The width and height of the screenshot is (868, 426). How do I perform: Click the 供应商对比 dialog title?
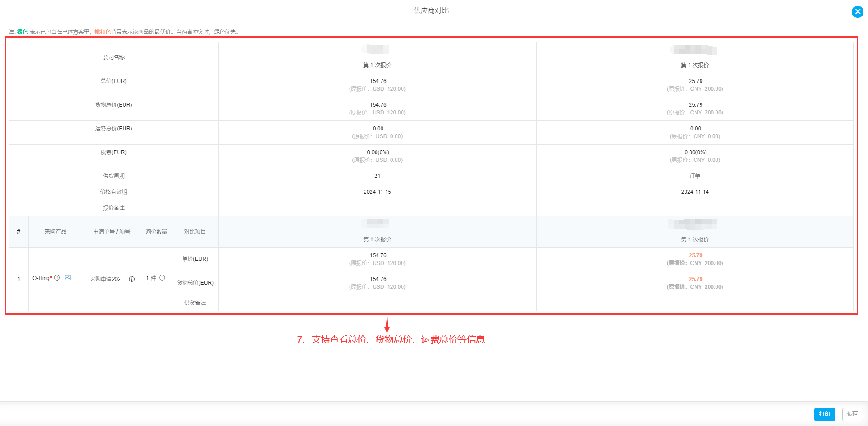coord(431,10)
